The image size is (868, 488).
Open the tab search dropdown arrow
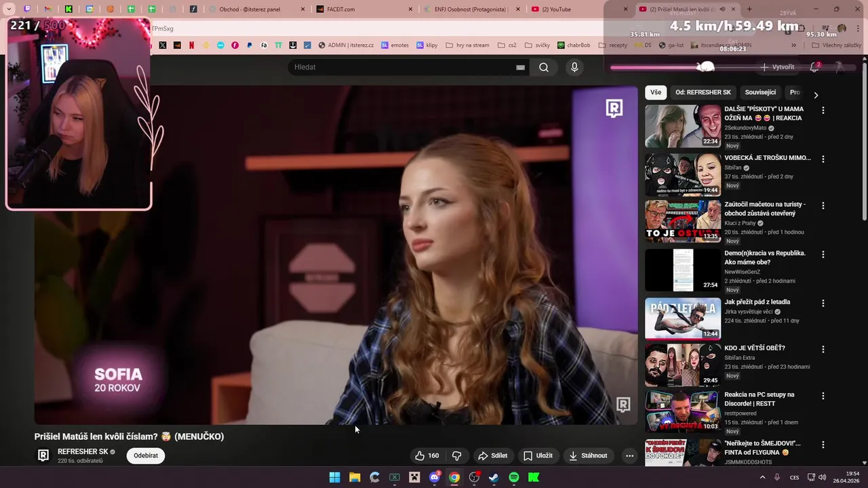pos(9,9)
